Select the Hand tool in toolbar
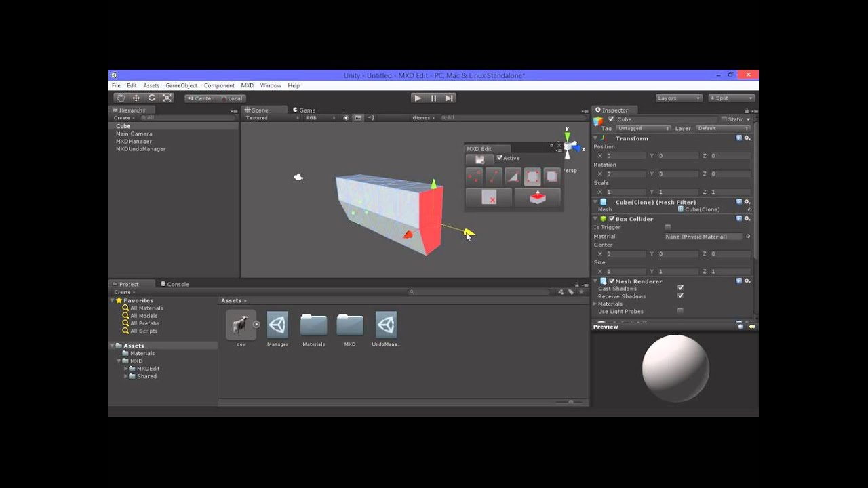This screenshot has width=868, height=488. 120,98
